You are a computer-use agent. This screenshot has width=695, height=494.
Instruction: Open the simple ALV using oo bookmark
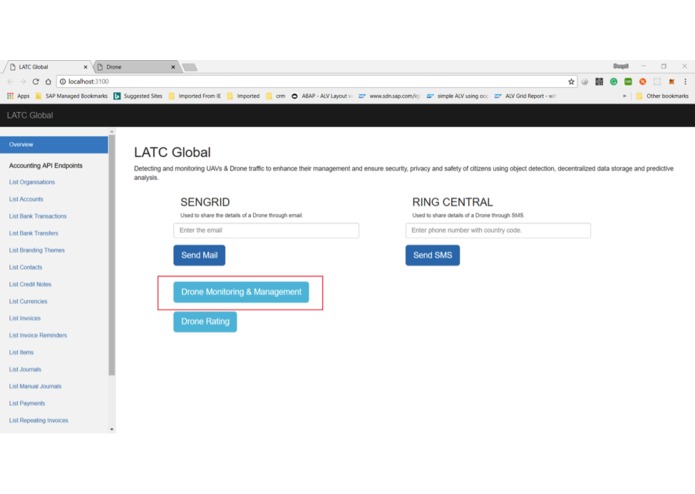tap(457, 96)
